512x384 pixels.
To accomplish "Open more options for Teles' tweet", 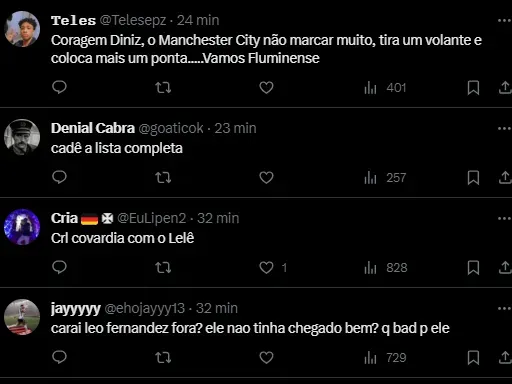I will click(x=504, y=21).
